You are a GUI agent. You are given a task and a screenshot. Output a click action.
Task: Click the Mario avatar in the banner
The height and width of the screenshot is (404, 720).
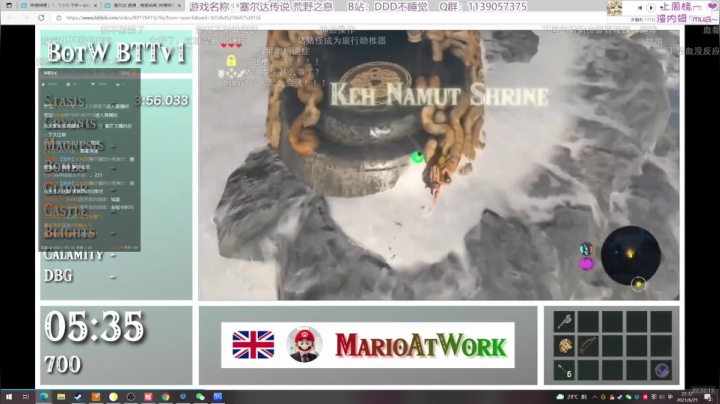[304, 344]
